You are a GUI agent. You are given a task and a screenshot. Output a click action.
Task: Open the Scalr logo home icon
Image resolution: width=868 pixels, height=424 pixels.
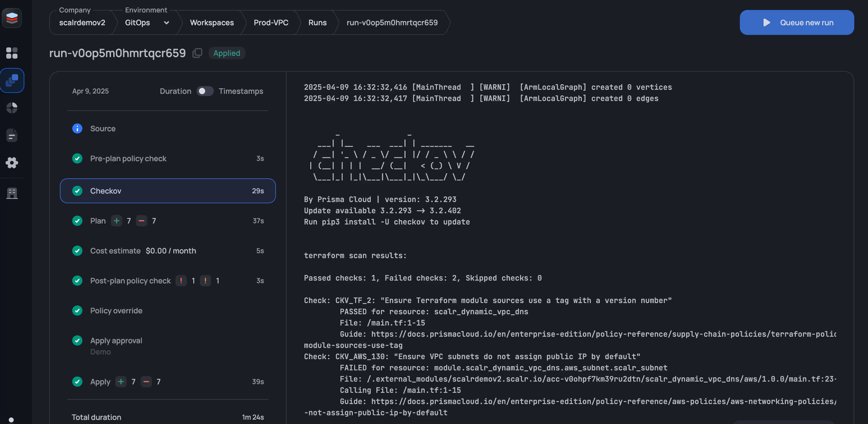coord(12,18)
